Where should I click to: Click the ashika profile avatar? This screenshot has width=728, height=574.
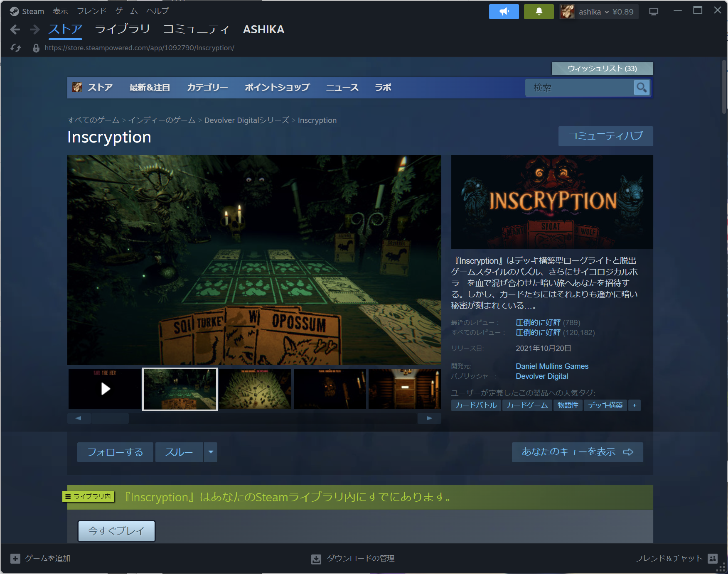[x=567, y=12]
